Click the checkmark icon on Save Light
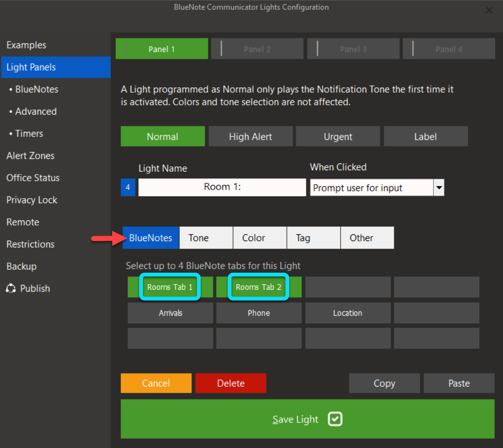This screenshot has width=503, height=448. pos(335,419)
